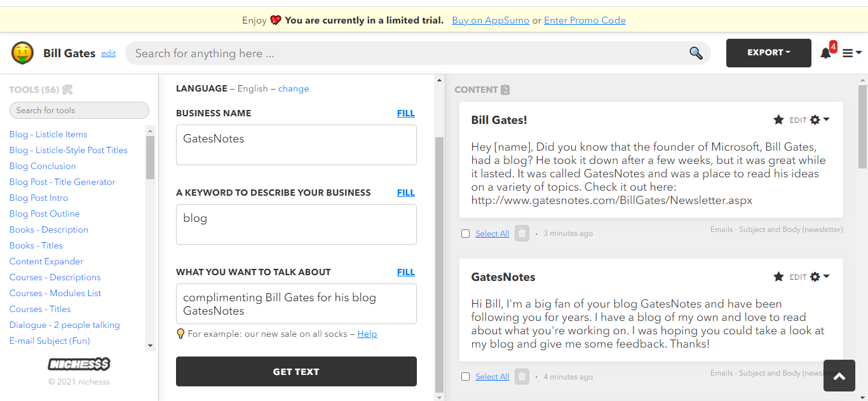The image size is (868, 401).
Task: Click FILL for Business Name
Action: (x=406, y=113)
